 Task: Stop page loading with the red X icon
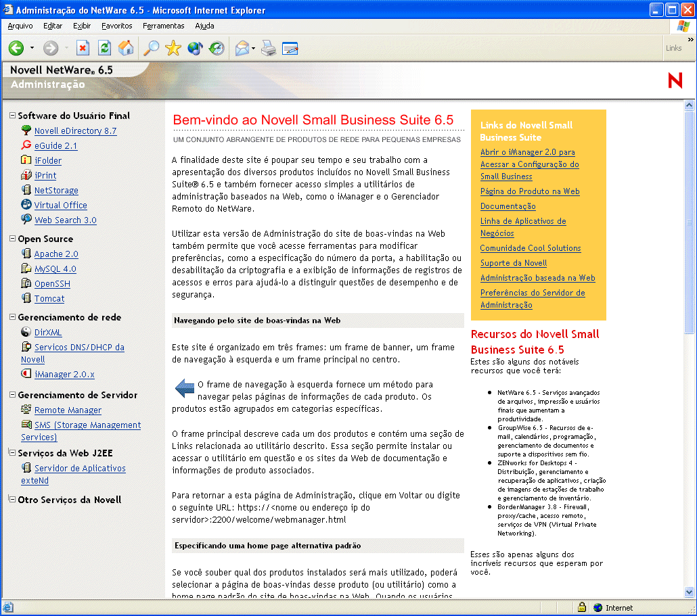point(83,48)
